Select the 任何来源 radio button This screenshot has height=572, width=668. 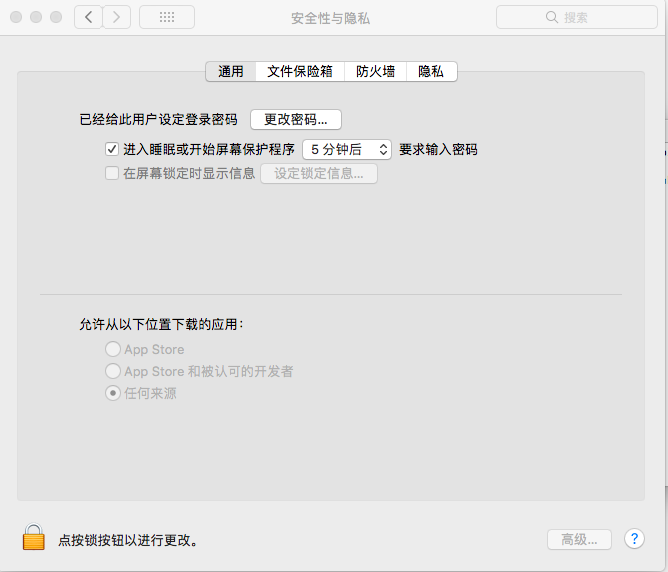[x=113, y=393]
